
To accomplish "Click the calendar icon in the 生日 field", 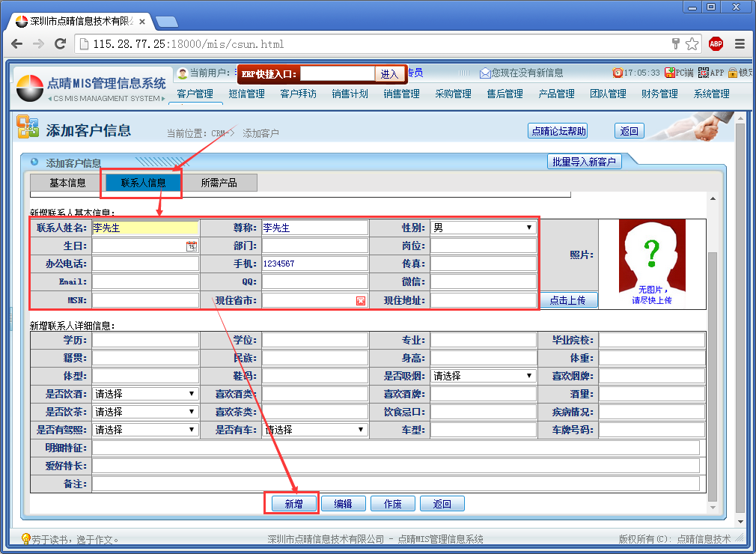I will click(192, 246).
